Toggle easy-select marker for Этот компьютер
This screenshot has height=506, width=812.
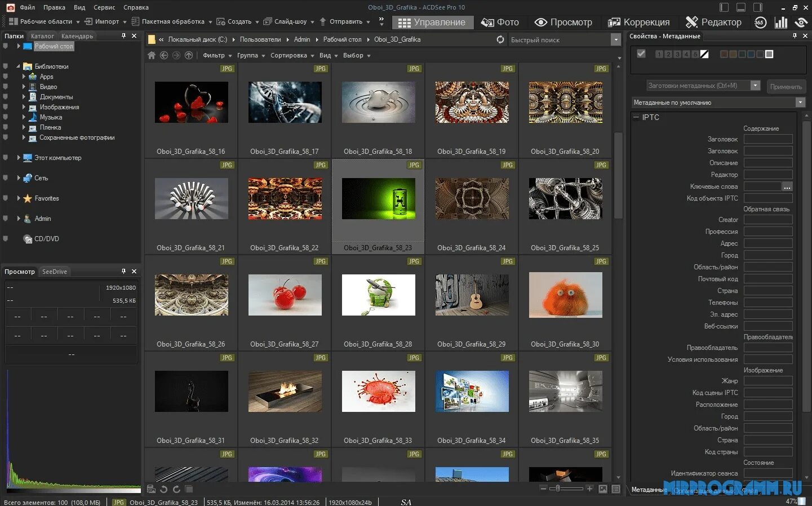click(x=6, y=158)
